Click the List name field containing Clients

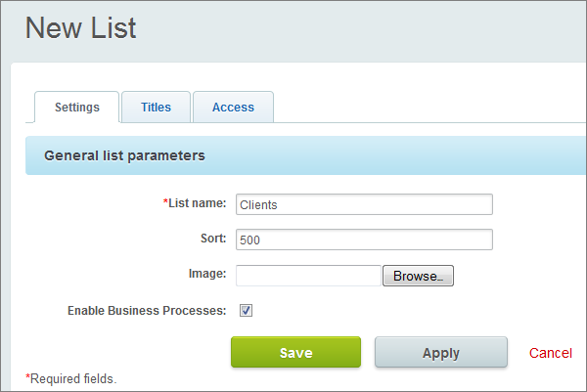tap(364, 204)
